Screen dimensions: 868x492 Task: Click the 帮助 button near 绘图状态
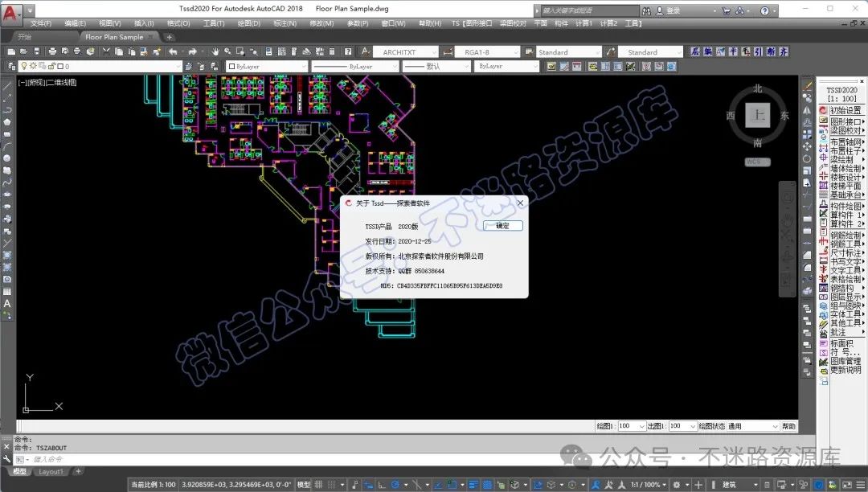pos(789,426)
